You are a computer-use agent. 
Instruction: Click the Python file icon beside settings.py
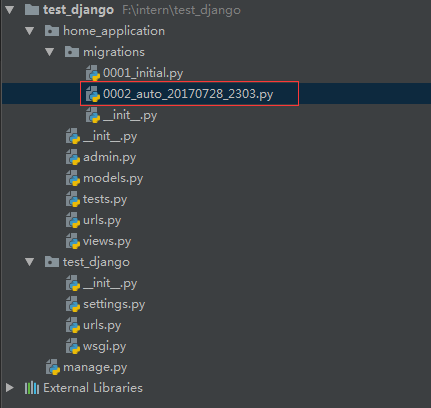[x=73, y=304]
